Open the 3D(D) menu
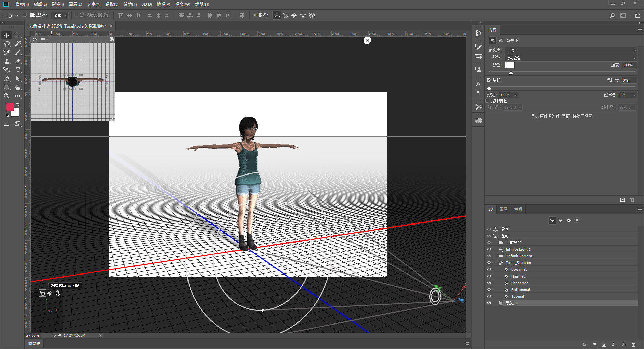Screen dimensions: 644x349 [146, 4]
